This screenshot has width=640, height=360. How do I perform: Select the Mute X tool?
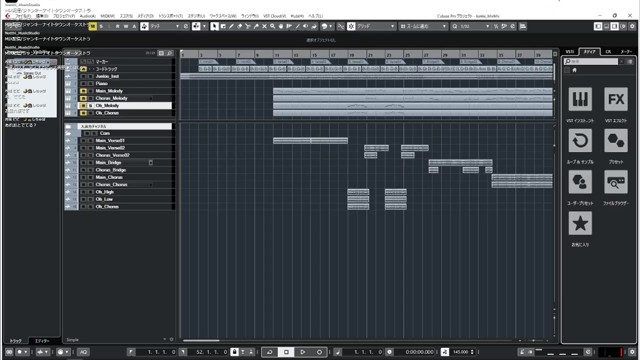(x=264, y=26)
